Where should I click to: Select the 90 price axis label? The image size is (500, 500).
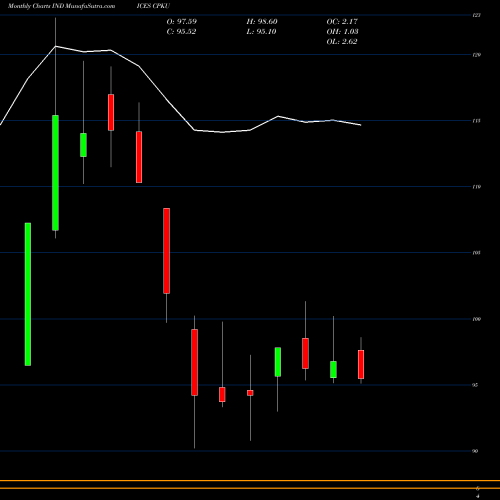(475, 451)
